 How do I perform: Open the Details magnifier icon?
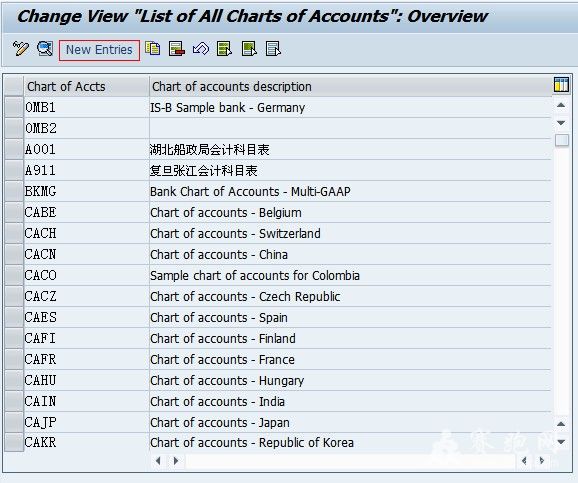[45, 49]
